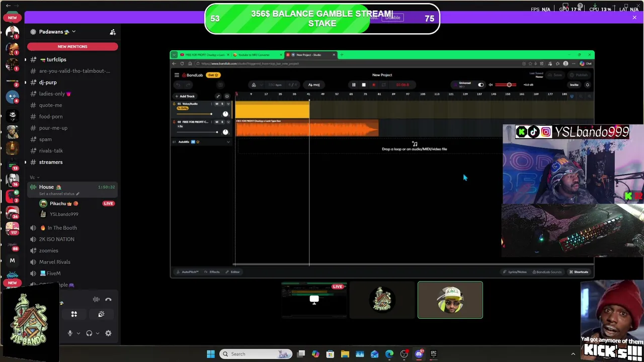Mute track 02 FREE FOR PROFIT
The height and width of the screenshot is (362, 644).
tap(217, 122)
